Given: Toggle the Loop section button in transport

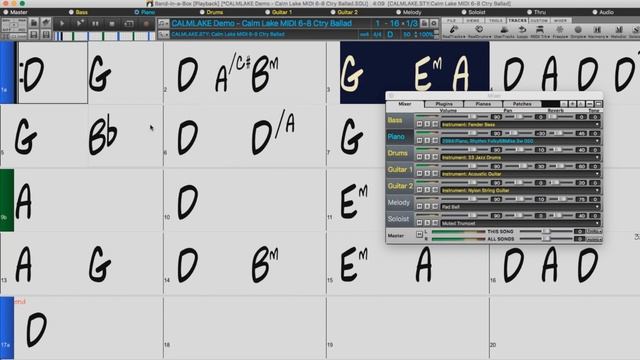Looking at the screenshot, I should pos(129,24).
